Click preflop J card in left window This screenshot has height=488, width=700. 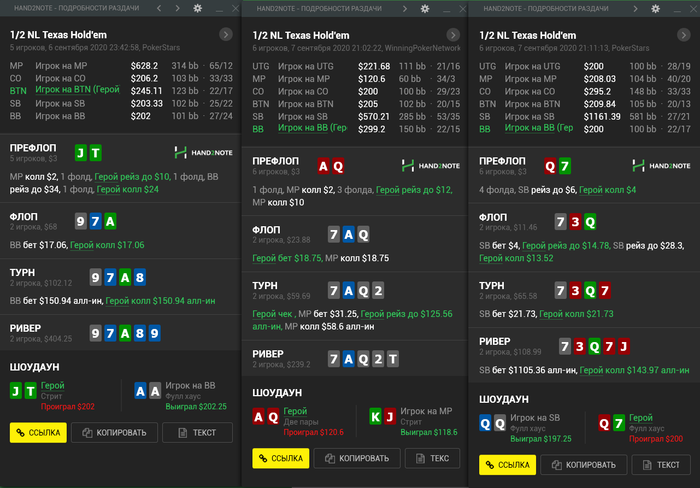pos(80,153)
